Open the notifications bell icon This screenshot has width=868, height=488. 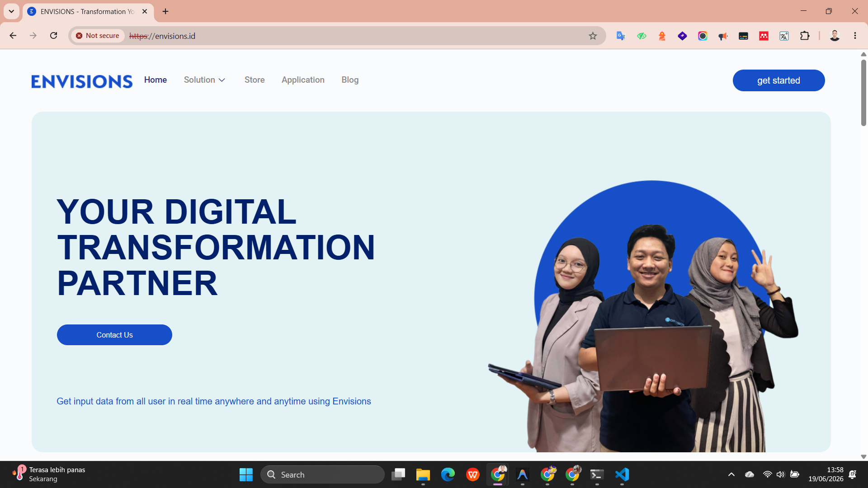pyautogui.click(x=853, y=474)
